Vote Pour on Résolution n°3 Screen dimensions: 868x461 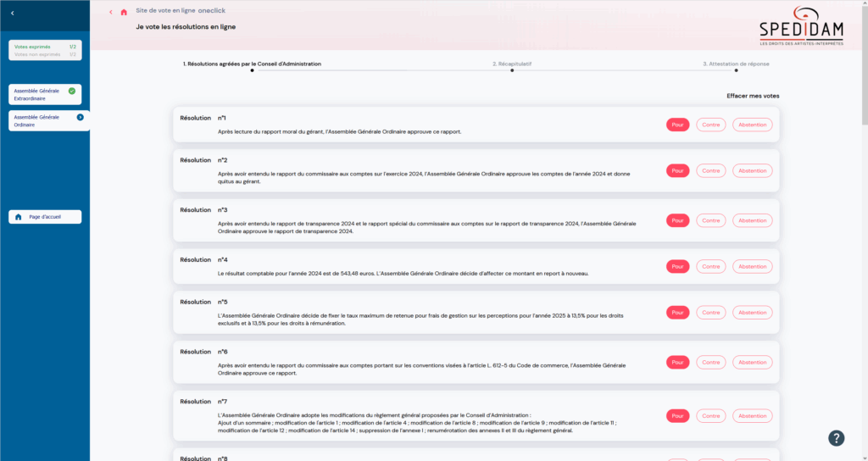(x=677, y=220)
